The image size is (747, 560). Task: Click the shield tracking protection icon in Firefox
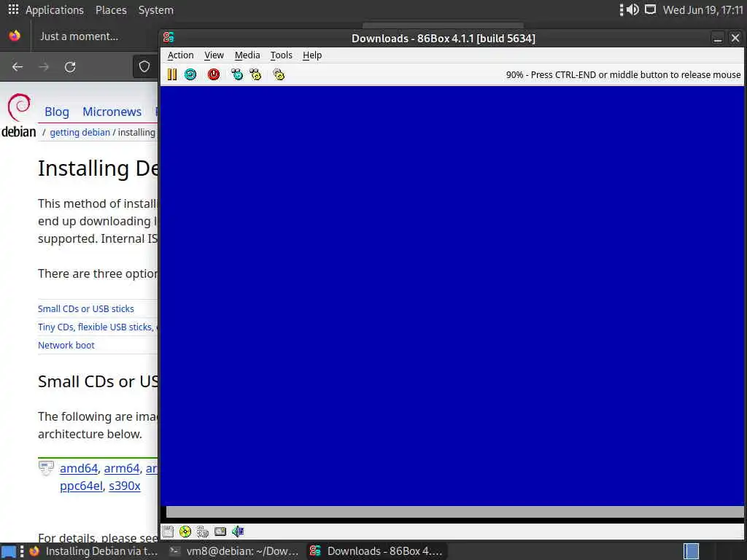point(144,66)
